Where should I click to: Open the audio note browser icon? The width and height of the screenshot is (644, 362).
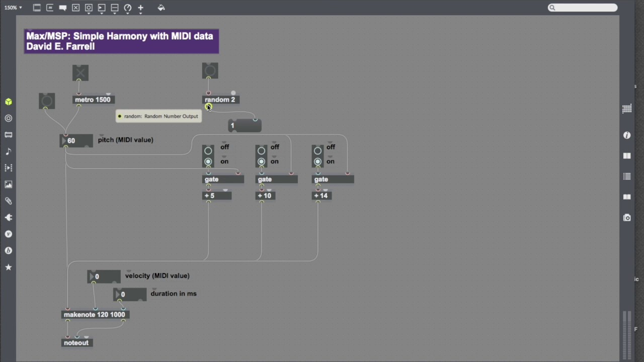pos(9,151)
